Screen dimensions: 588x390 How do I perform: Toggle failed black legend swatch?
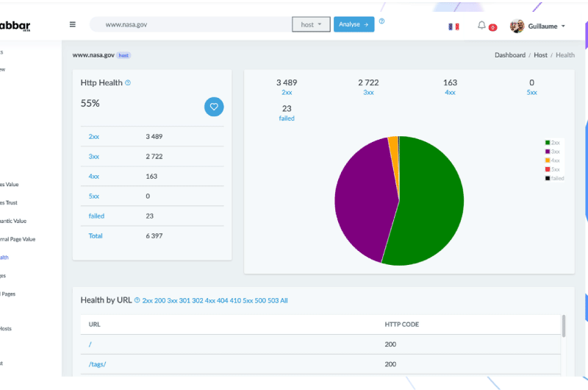coord(548,178)
